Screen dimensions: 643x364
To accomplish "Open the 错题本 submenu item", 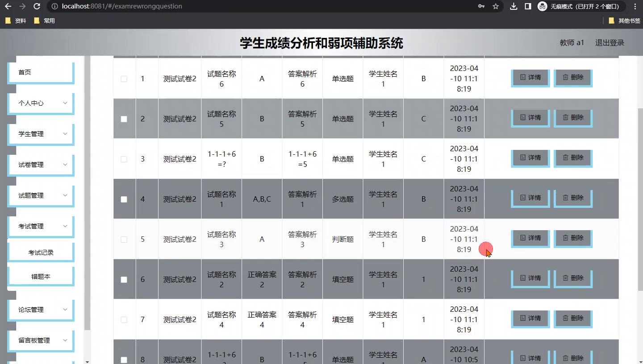I will click(x=41, y=277).
